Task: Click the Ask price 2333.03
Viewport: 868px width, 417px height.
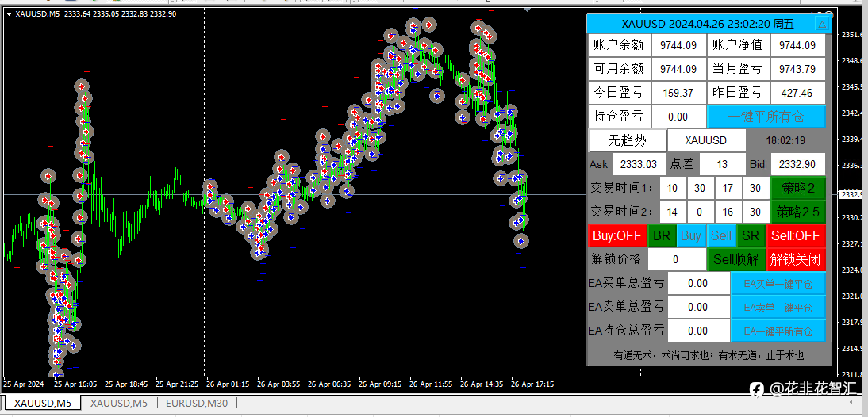Action: 638,164
